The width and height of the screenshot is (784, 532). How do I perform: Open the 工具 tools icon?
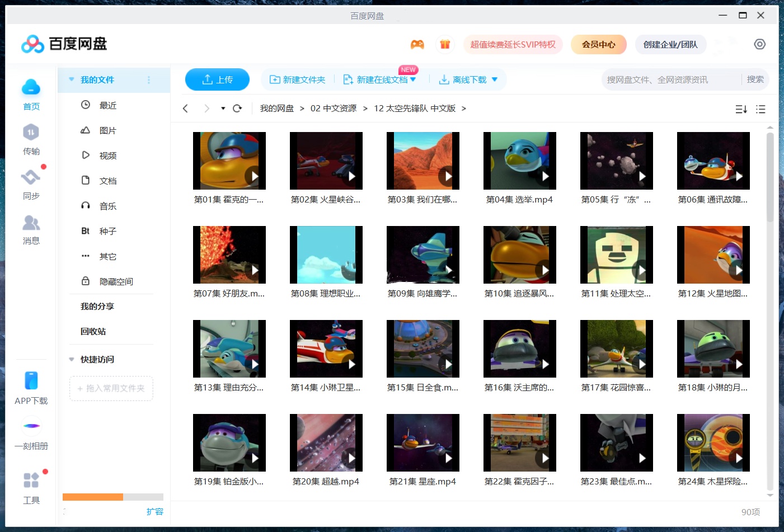31,480
